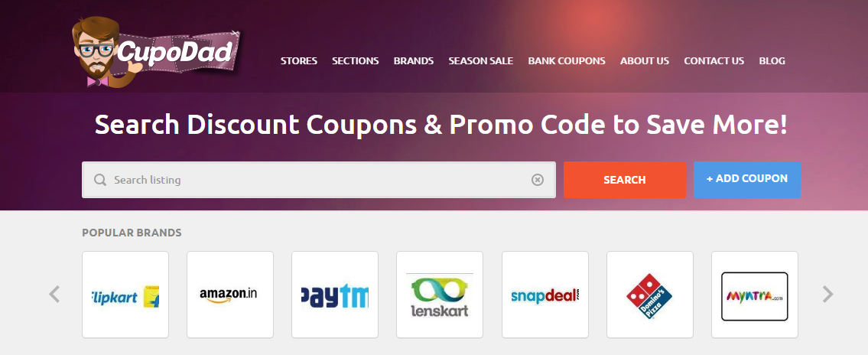Click the CupoDad logo
This screenshot has width=868, height=355.
[157, 52]
